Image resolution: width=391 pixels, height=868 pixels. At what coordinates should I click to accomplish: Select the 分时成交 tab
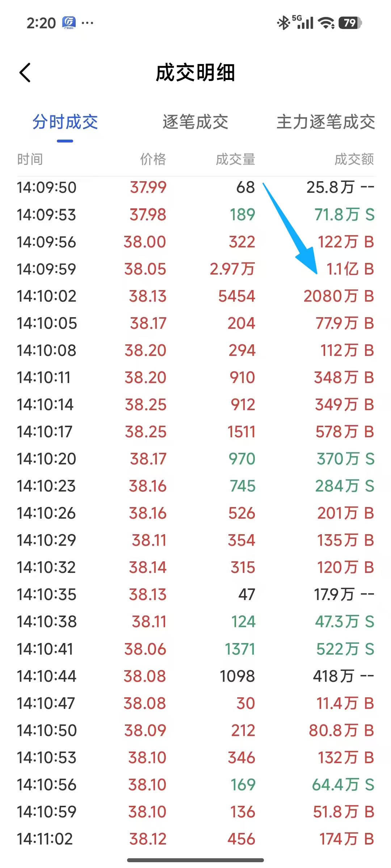click(x=65, y=122)
